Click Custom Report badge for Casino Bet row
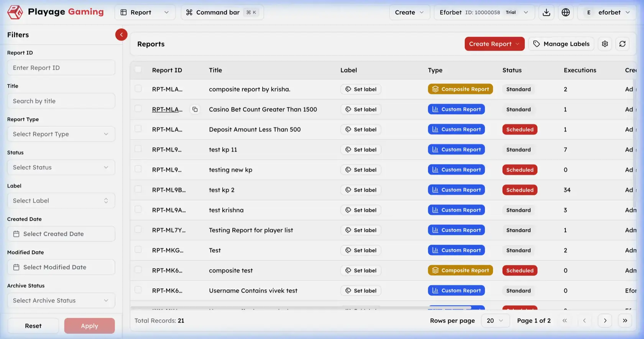644x339 pixels. click(x=456, y=109)
